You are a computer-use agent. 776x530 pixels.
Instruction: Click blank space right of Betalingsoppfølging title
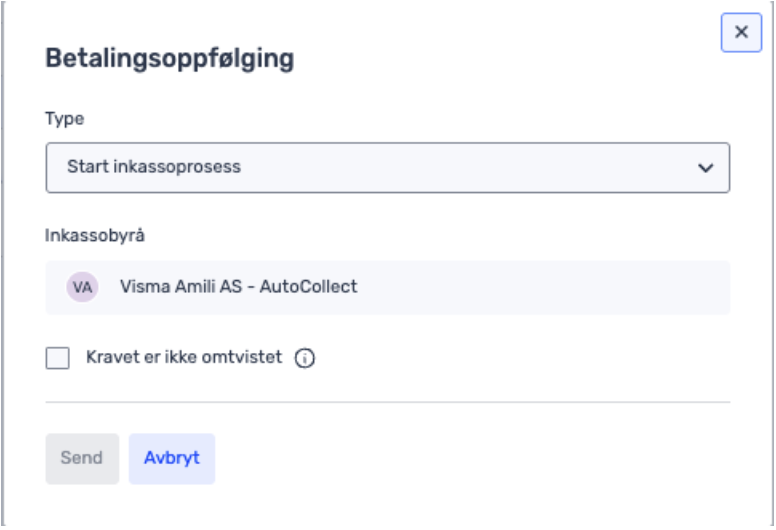pos(500,59)
